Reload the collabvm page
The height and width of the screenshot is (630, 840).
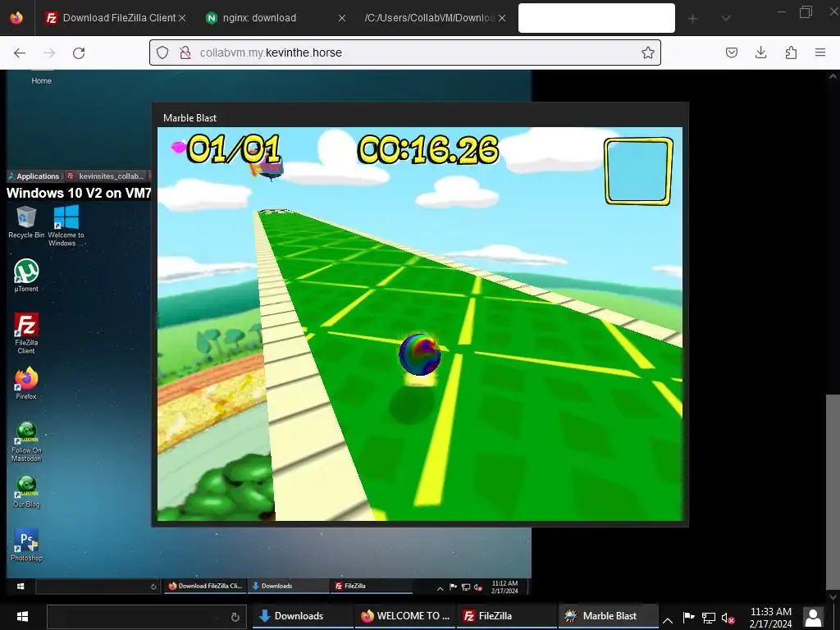click(79, 52)
